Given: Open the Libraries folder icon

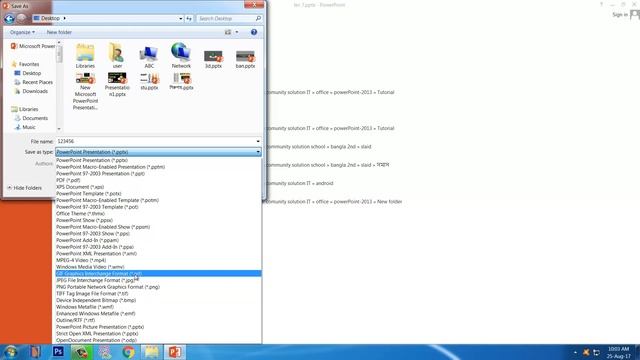Looking at the screenshot, I should click(x=85, y=56).
